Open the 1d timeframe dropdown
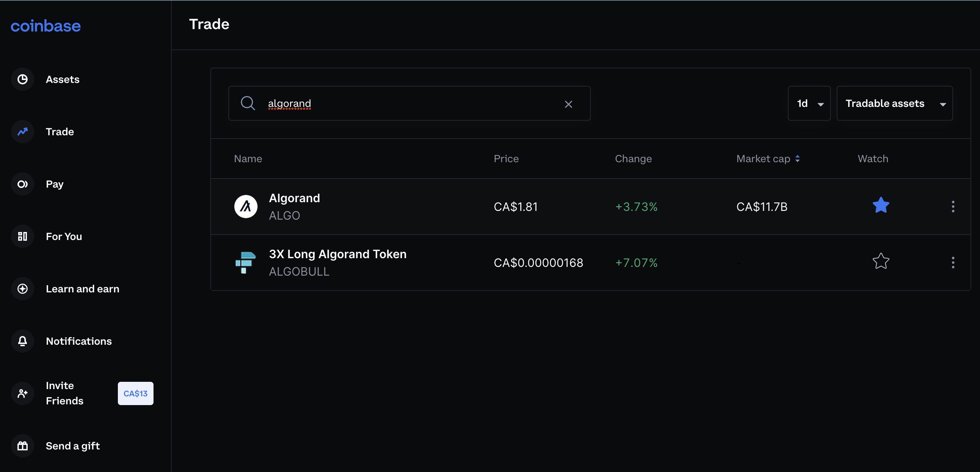Image resolution: width=980 pixels, height=472 pixels. coord(809,103)
